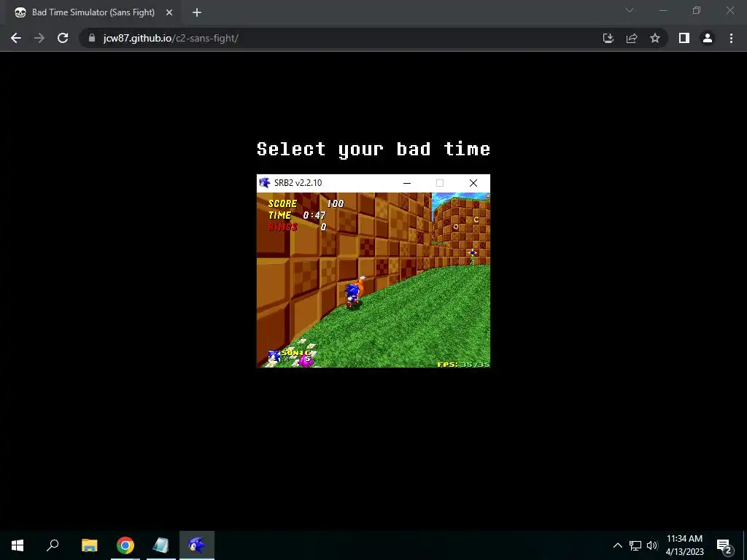
Task: Select the Bad Time Simulator (Sans Fight) tab
Action: pos(93,12)
